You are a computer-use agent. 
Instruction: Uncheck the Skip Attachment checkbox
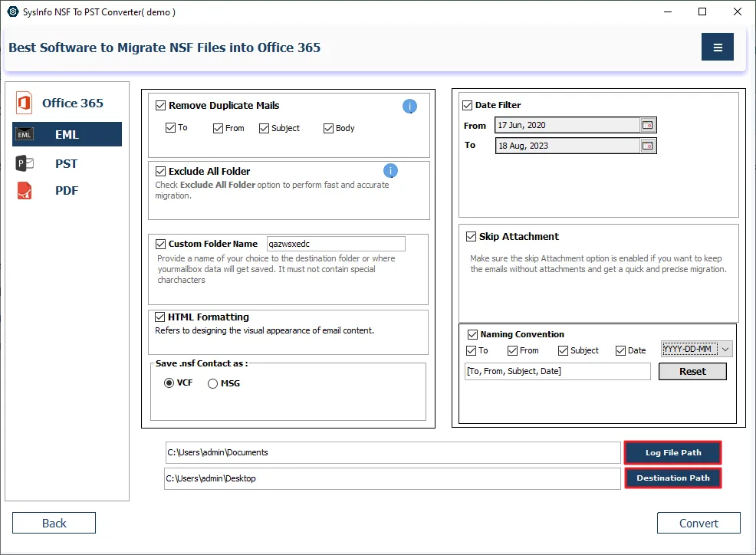pyautogui.click(x=471, y=237)
